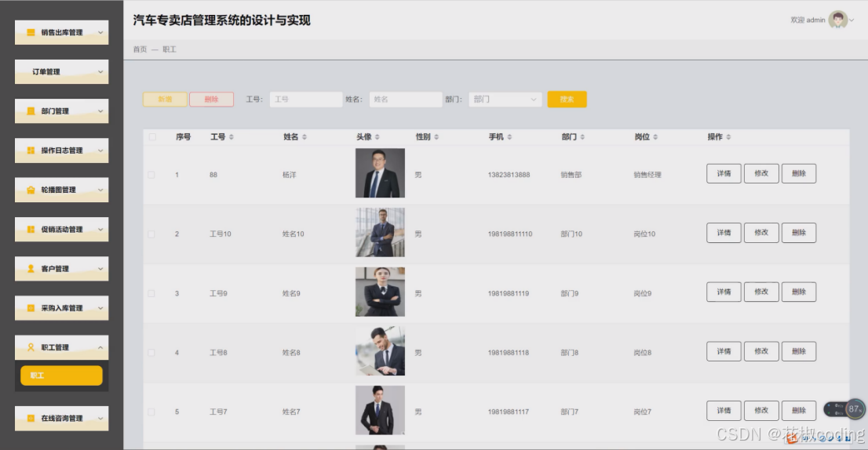
Task: Focus the 工号 search field
Action: [306, 100]
